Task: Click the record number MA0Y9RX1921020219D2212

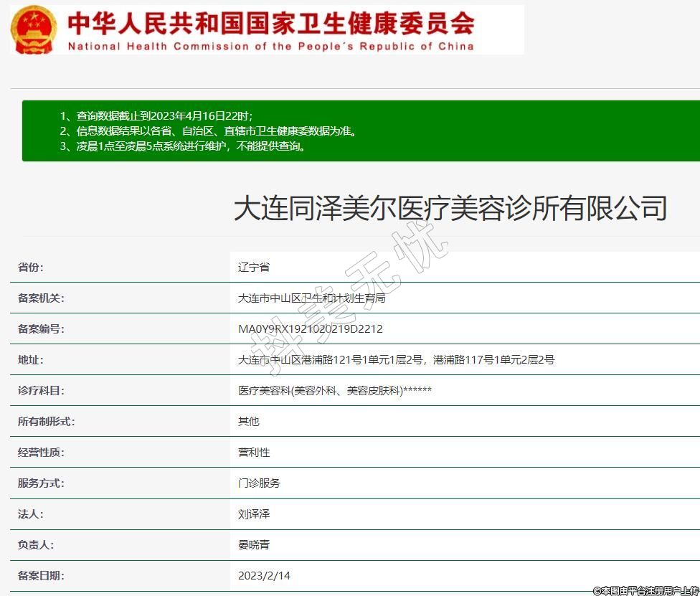Action: pyautogui.click(x=310, y=328)
